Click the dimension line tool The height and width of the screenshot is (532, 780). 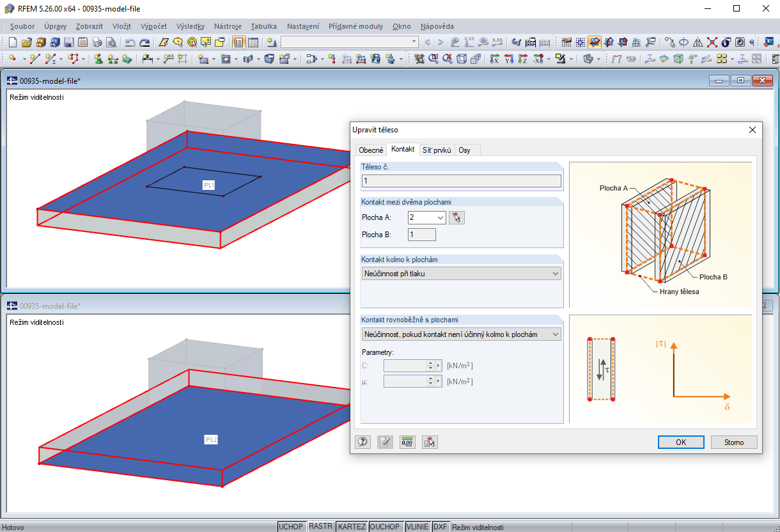point(148,58)
